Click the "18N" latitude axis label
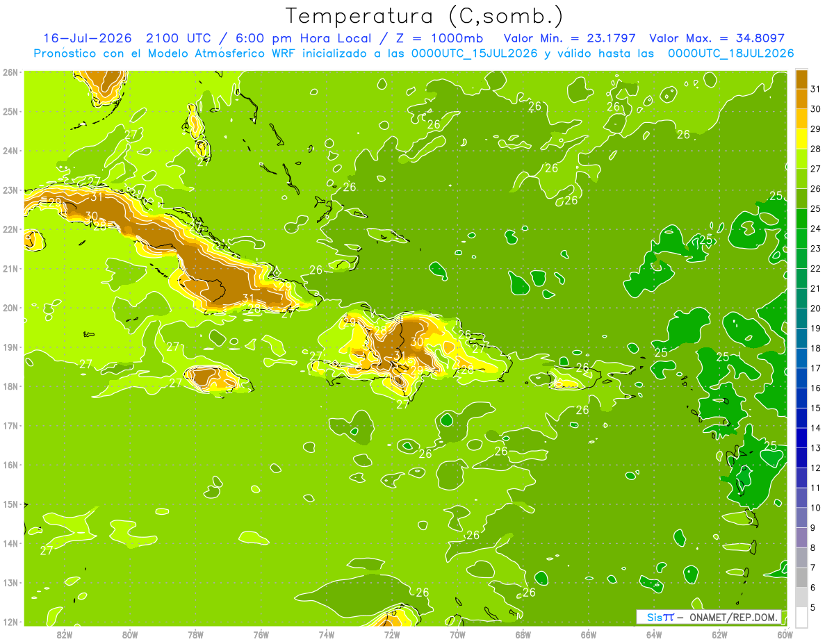Image resolution: width=834 pixels, height=644 pixels. (x=10, y=386)
